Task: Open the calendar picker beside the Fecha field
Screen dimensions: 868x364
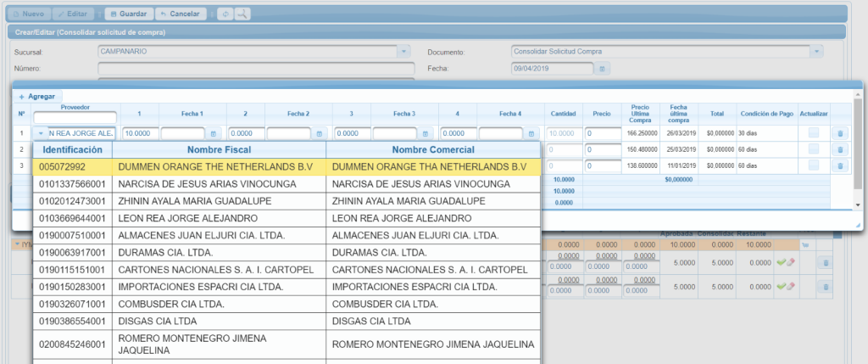Action: [x=603, y=69]
